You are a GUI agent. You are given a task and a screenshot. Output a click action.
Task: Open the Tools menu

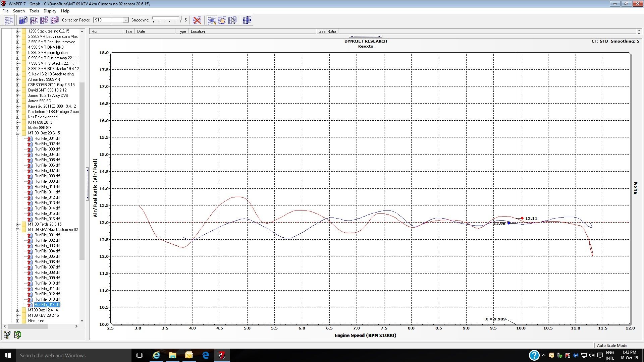click(34, 11)
